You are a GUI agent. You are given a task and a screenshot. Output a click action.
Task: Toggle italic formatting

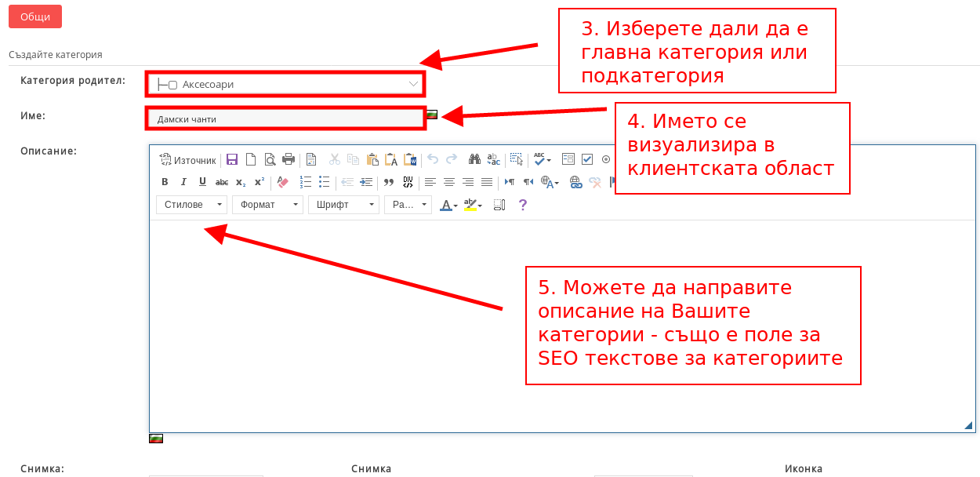pos(183,182)
